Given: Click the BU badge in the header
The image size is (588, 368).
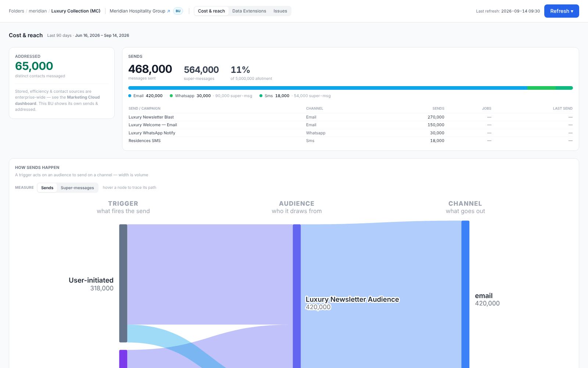Looking at the screenshot, I should [x=178, y=11].
